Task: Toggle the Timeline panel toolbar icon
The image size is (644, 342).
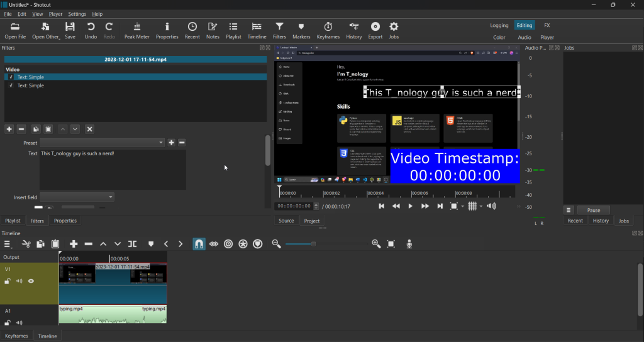Action: point(257,31)
